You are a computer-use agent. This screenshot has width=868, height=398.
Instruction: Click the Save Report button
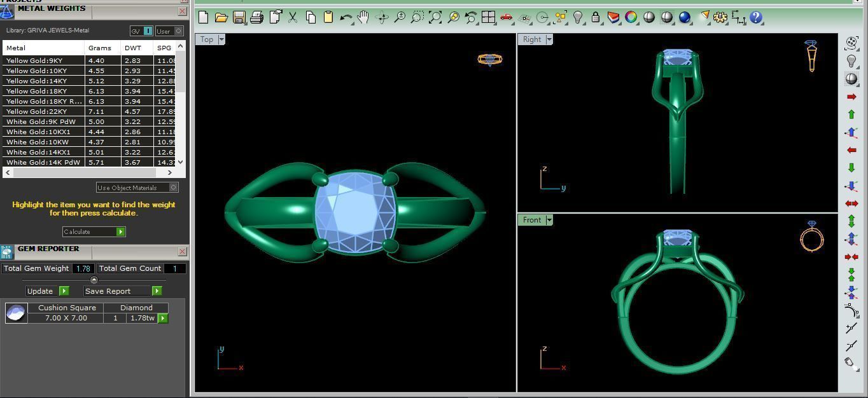click(123, 291)
